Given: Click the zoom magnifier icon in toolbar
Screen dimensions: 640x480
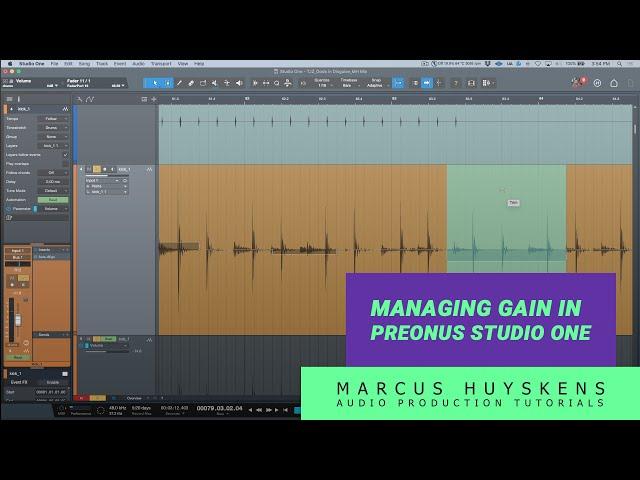Looking at the screenshot, I should (277, 83).
